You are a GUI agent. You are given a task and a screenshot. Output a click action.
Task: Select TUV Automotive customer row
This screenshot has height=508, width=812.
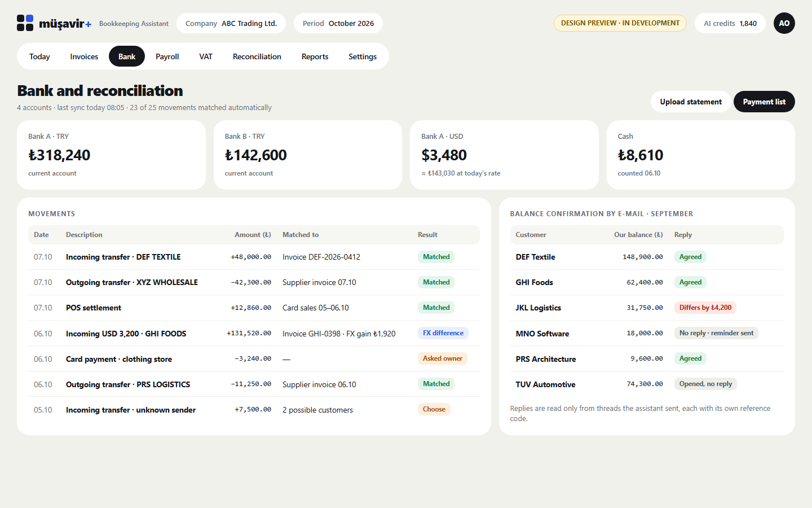pyautogui.click(x=647, y=384)
